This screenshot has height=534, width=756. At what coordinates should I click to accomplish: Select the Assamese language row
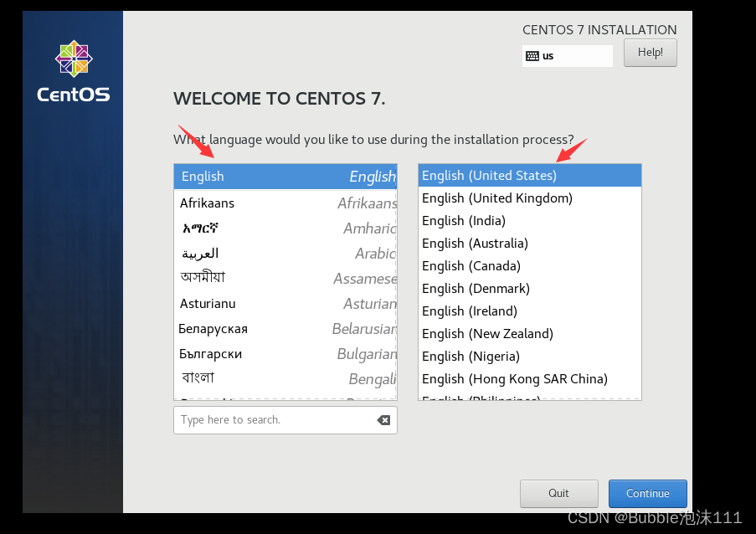(285, 278)
